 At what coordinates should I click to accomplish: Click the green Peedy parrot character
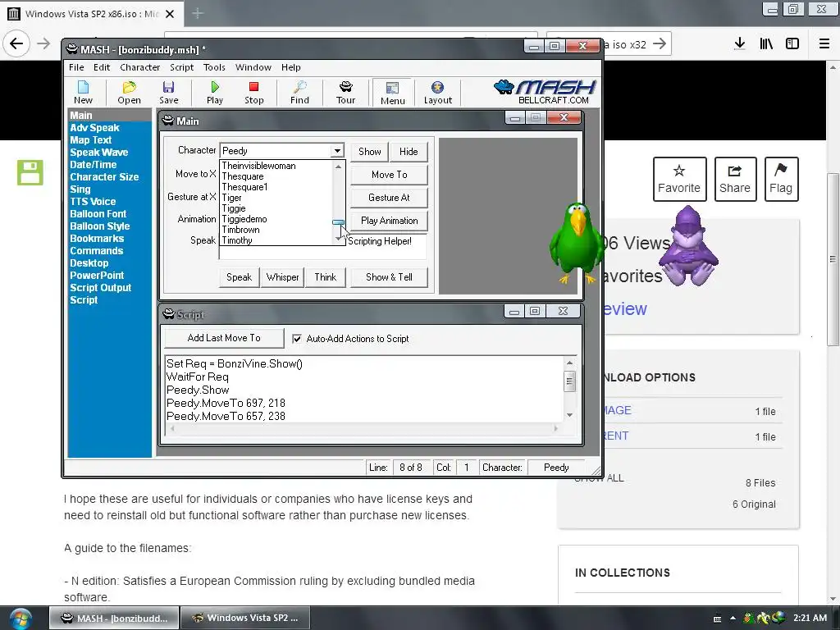[x=576, y=242]
